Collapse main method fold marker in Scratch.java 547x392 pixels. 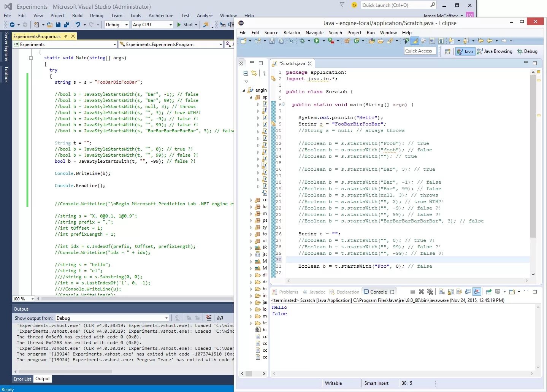click(x=283, y=105)
